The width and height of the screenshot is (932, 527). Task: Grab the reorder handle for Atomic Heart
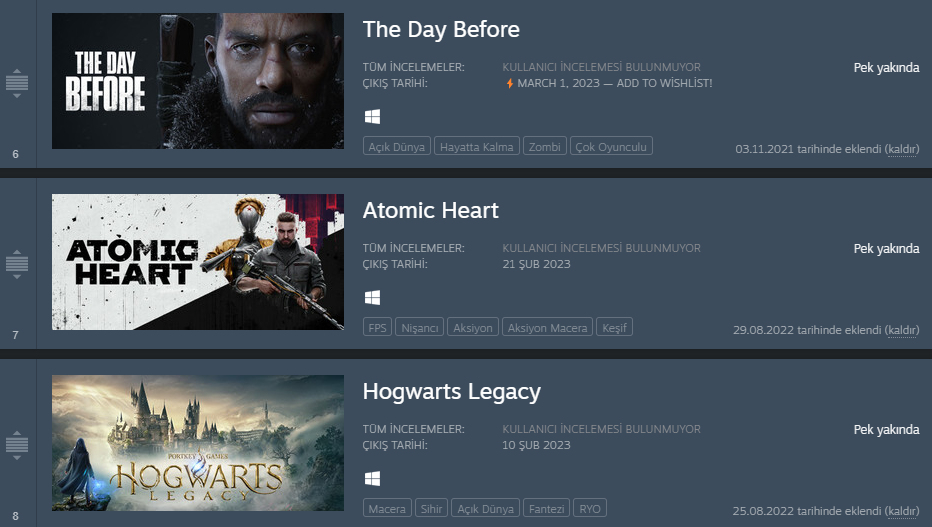(17, 264)
